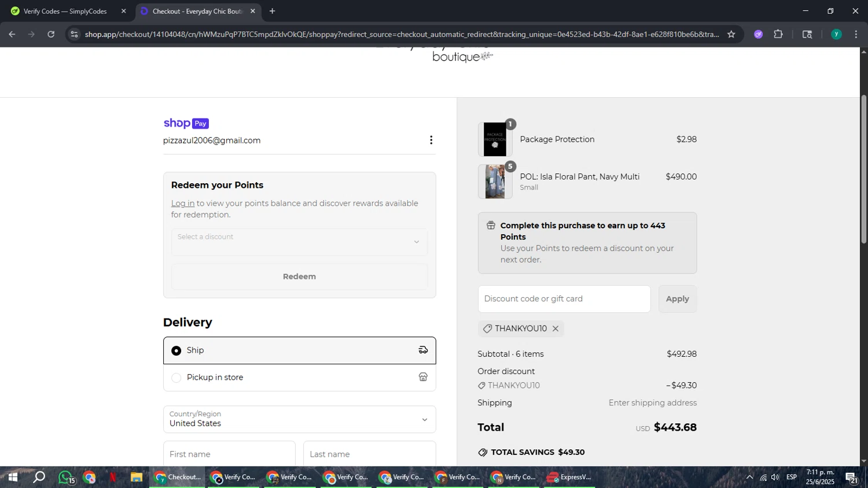The image size is (868, 488).
Task: Open the Chrome profile avatar
Action: (836, 34)
